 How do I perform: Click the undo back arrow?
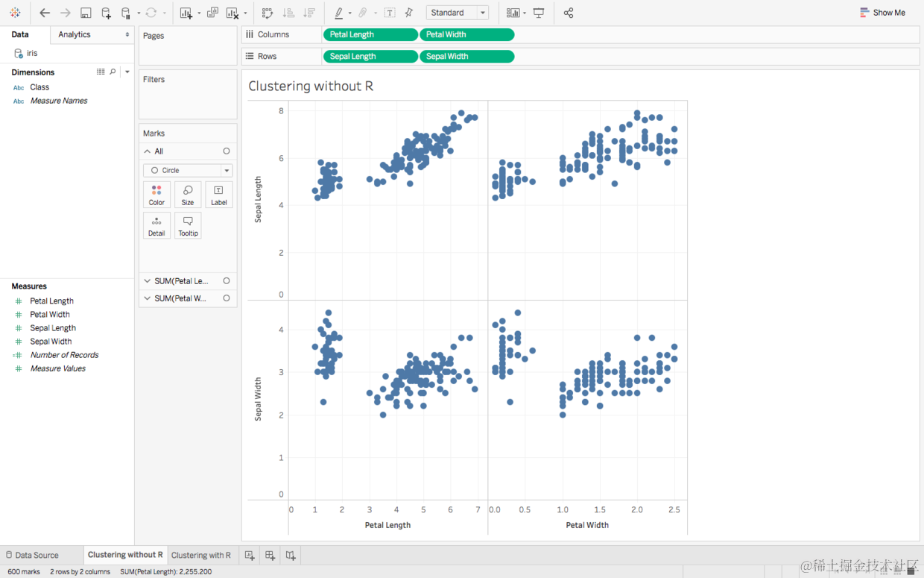(45, 13)
